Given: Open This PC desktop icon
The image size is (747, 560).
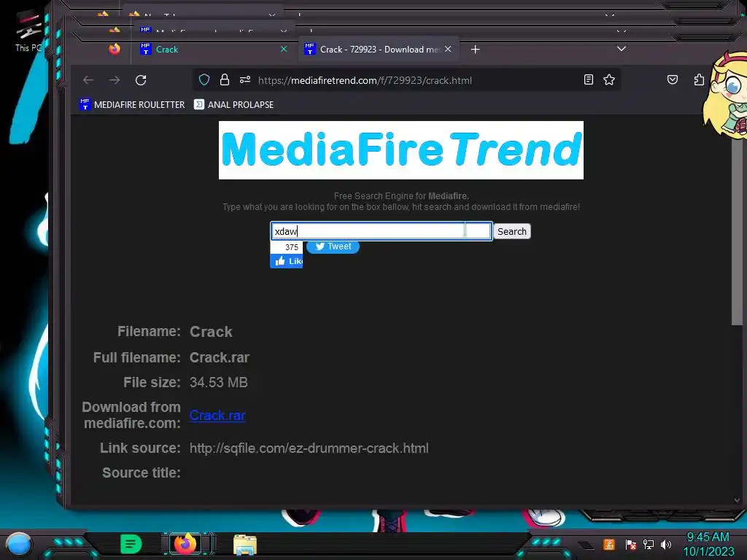Looking at the screenshot, I should (28, 31).
